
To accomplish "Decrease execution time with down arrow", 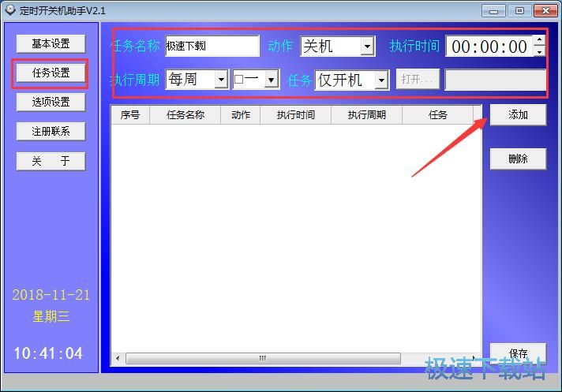I will point(539,52).
